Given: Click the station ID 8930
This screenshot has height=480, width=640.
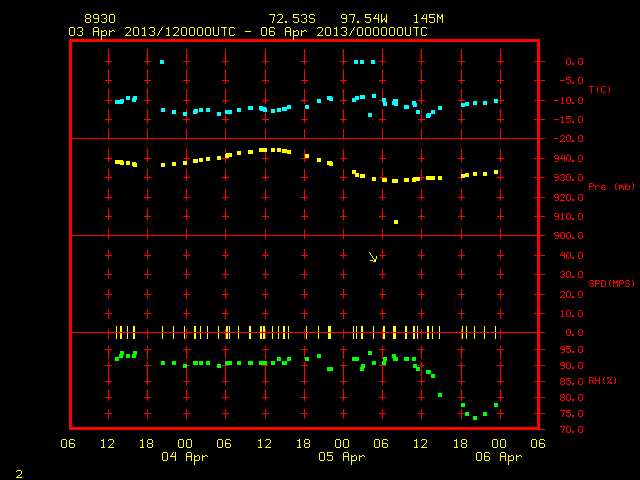Looking at the screenshot, I should point(100,19).
